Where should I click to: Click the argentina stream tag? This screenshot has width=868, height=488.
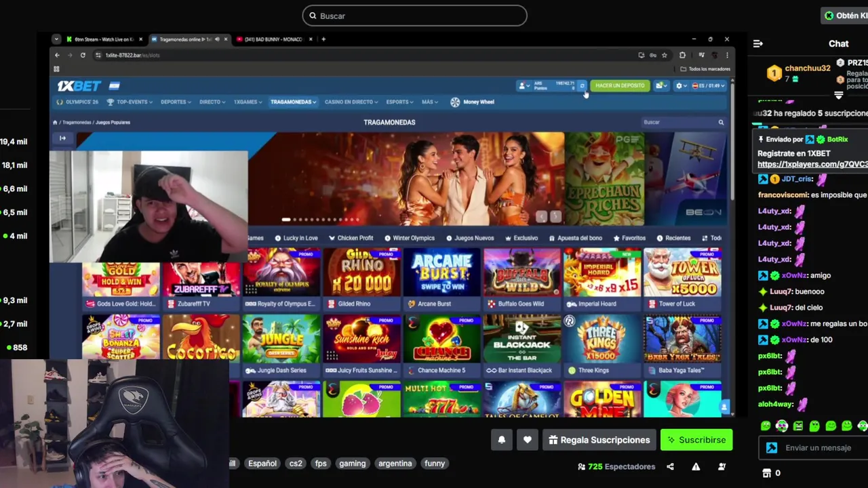pyautogui.click(x=395, y=464)
